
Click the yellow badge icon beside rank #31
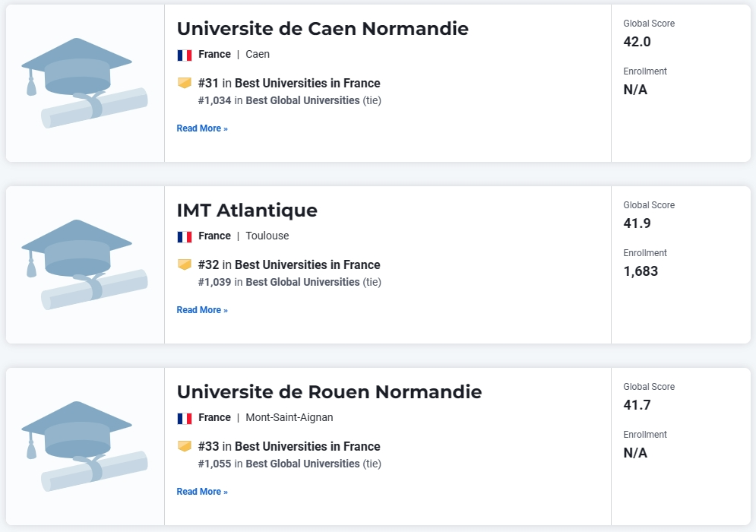point(184,83)
